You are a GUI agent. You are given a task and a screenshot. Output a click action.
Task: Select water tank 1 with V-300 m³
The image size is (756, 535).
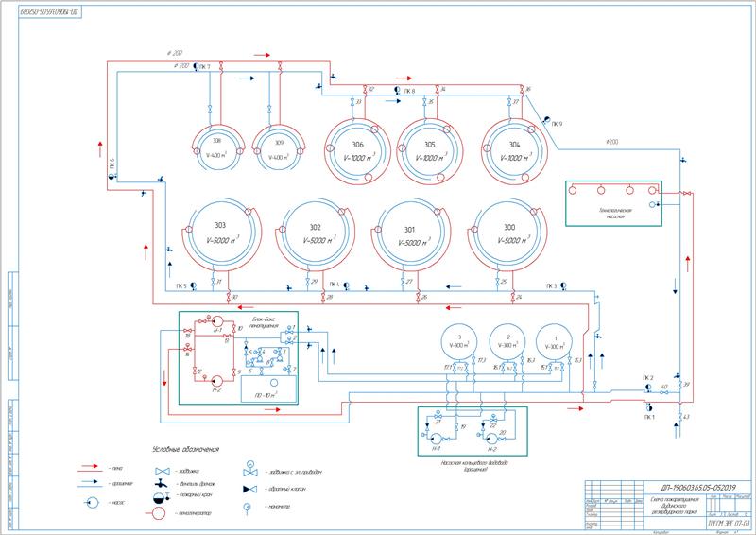click(554, 341)
